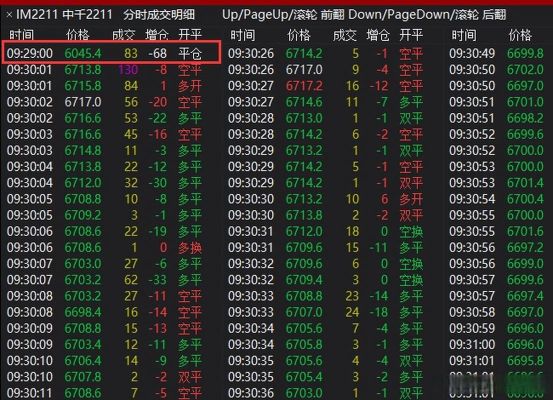Select price 6714.6
The height and width of the screenshot is (400, 553).
pos(304,102)
